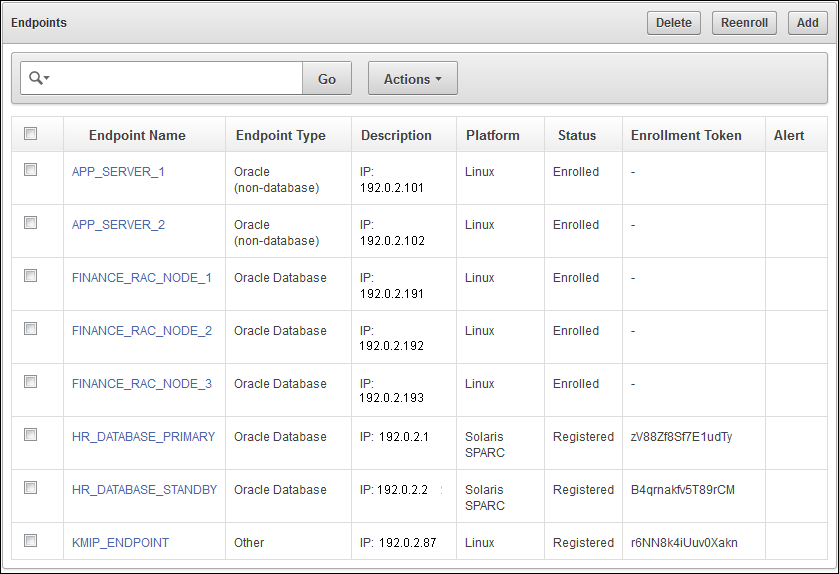The height and width of the screenshot is (574, 839).
Task: Click Registered status of HR_DATABASE_PRIMARY
Action: pyautogui.click(x=583, y=437)
